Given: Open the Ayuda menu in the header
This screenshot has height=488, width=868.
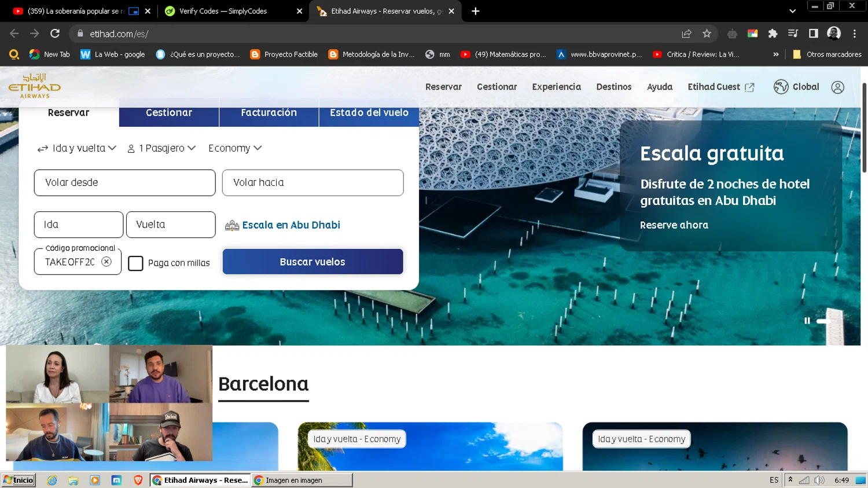Looking at the screenshot, I should tap(660, 87).
